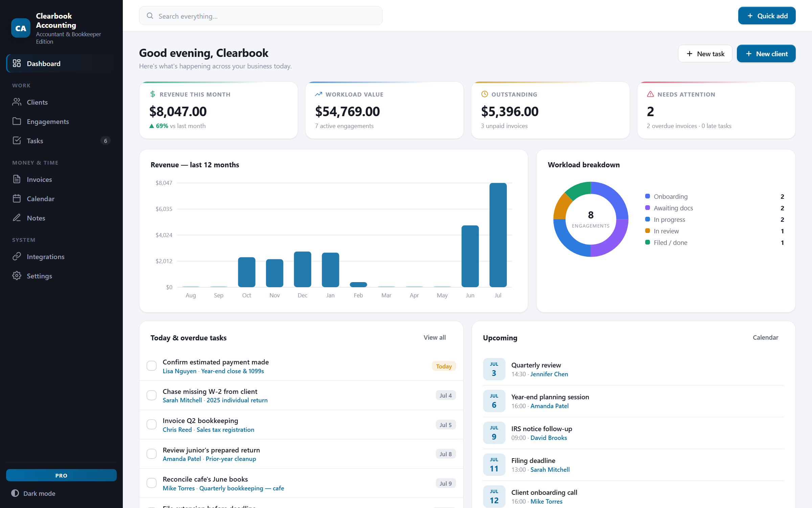
Task: Open Engagements section
Action: click(62, 121)
